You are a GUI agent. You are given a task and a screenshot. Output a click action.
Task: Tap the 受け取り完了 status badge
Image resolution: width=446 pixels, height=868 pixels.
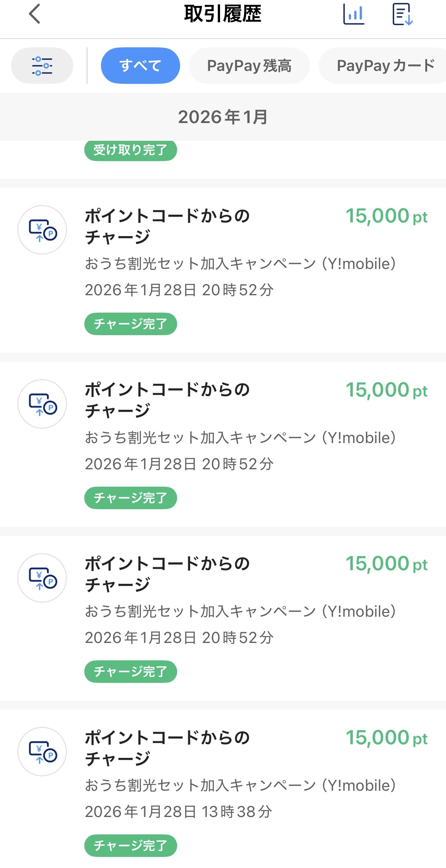(x=131, y=150)
